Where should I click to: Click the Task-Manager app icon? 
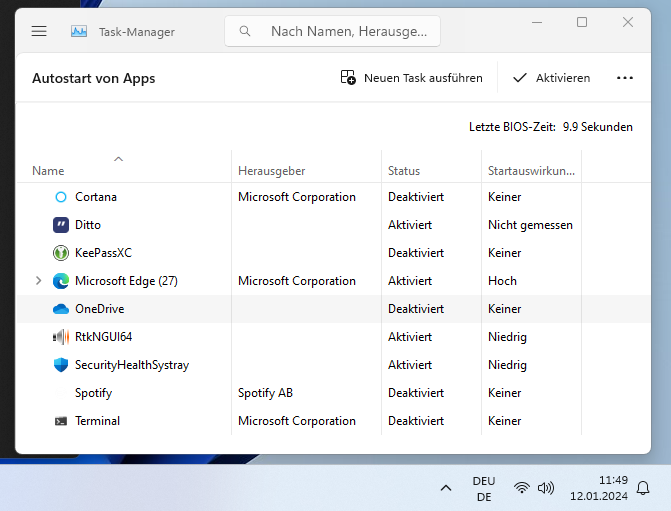click(x=79, y=31)
